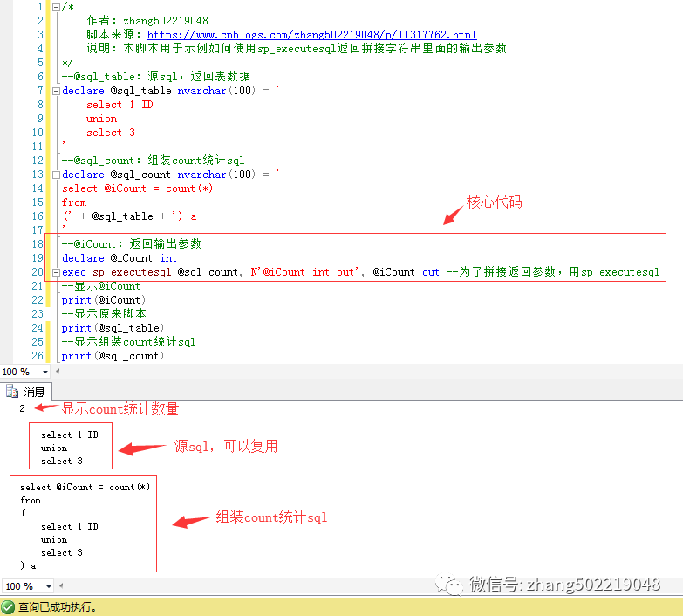Screen dimensions: 683x616
Task: Collapse the declare @sql_table block at line 7
Action: (56, 91)
